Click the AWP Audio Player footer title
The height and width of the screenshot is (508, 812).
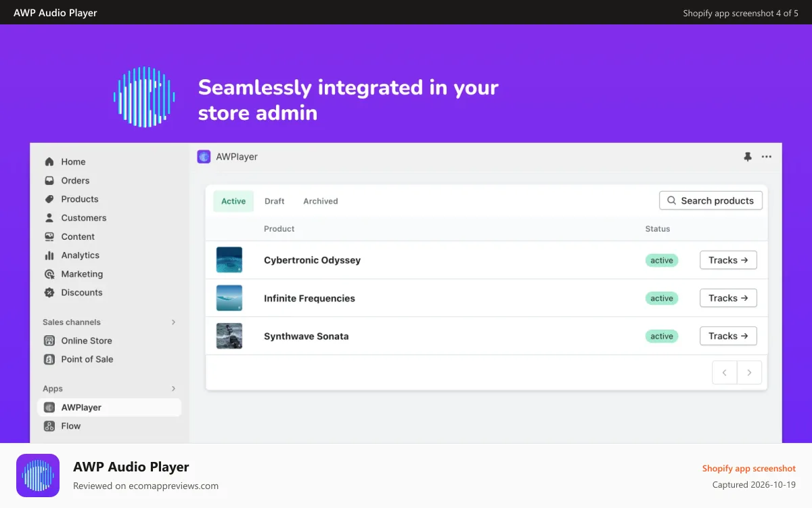coord(131,467)
